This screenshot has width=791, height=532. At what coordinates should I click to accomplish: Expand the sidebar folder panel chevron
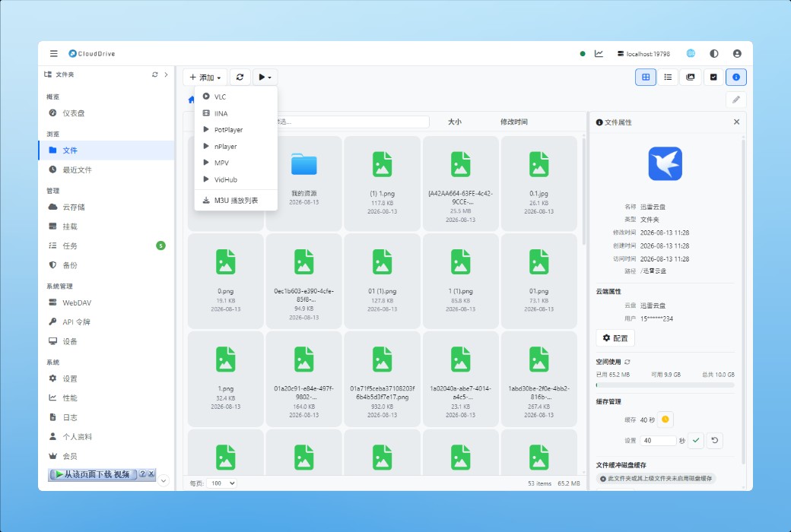click(166, 74)
